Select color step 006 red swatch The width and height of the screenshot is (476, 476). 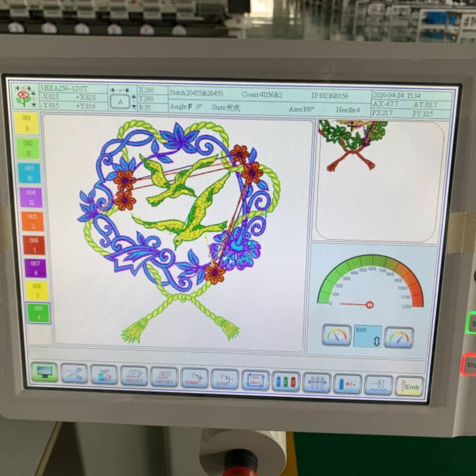coord(34,245)
